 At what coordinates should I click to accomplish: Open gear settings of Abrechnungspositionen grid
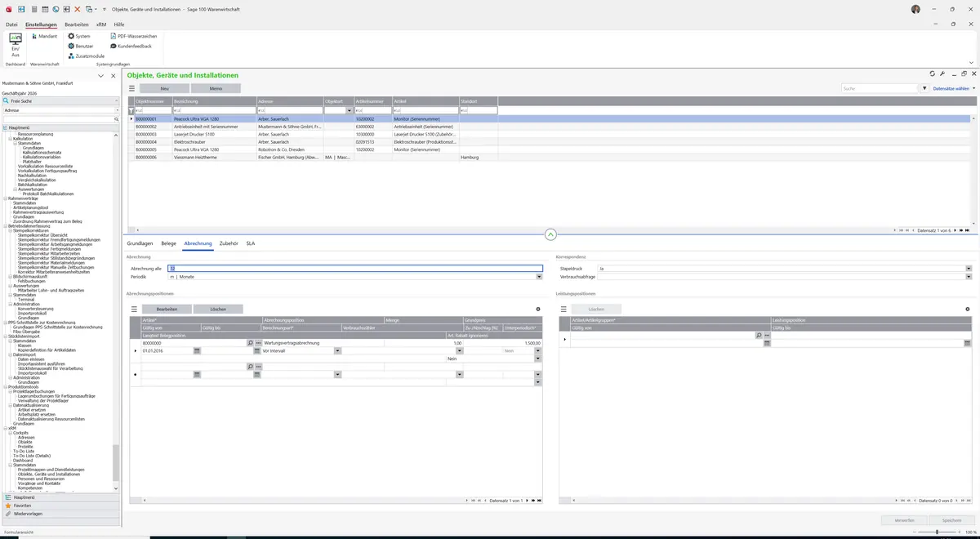tap(538, 309)
